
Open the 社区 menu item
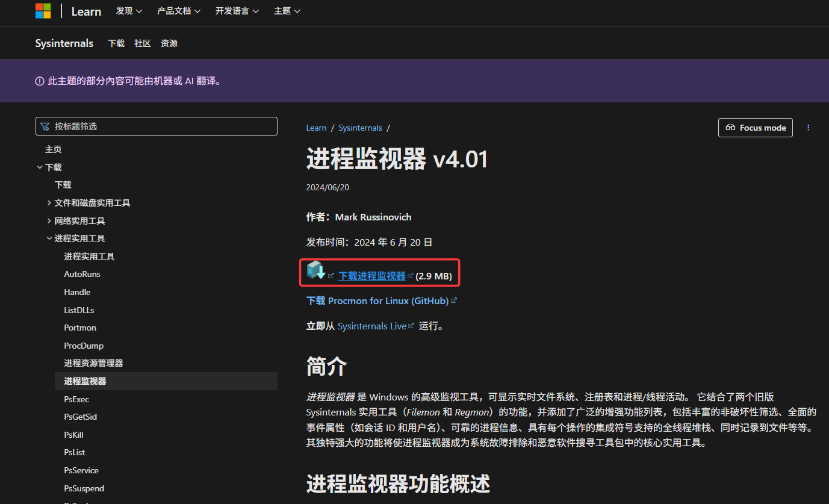pos(143,43)
